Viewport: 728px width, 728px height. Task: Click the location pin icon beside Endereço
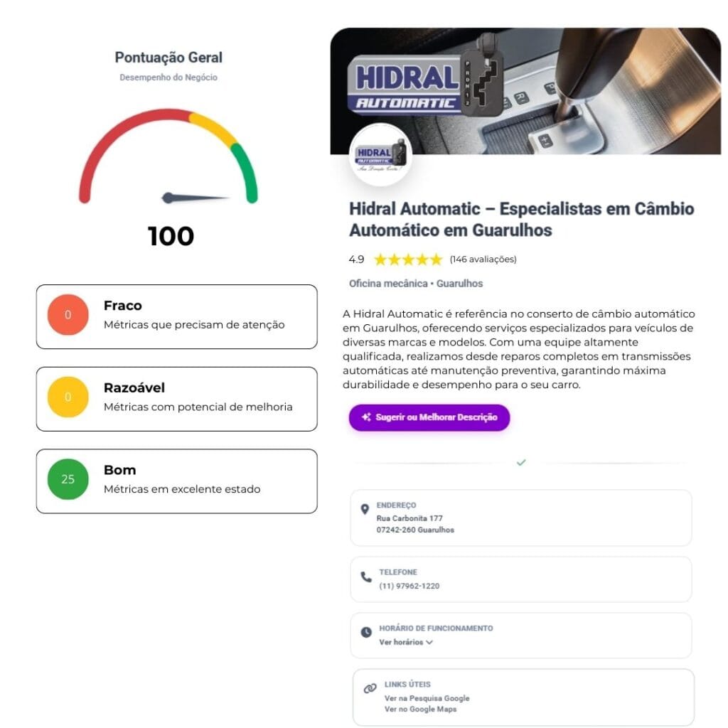(x=365, y=510)
